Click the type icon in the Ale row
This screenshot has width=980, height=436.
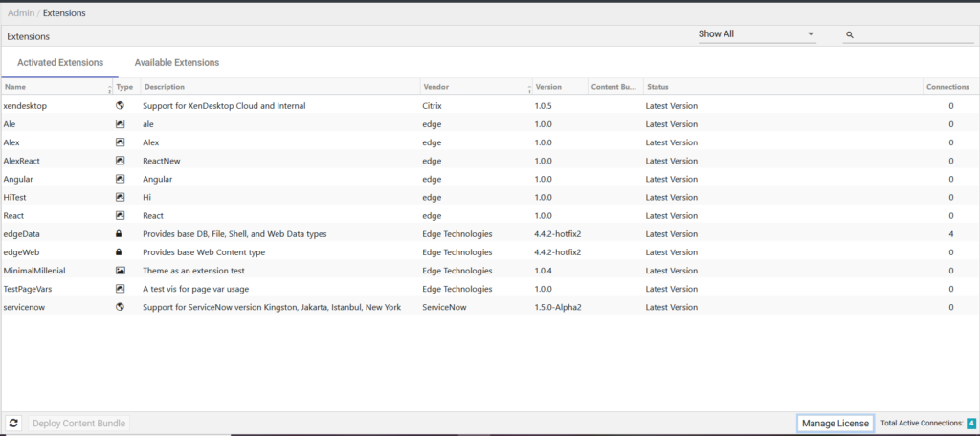click(x=120, y=123)
